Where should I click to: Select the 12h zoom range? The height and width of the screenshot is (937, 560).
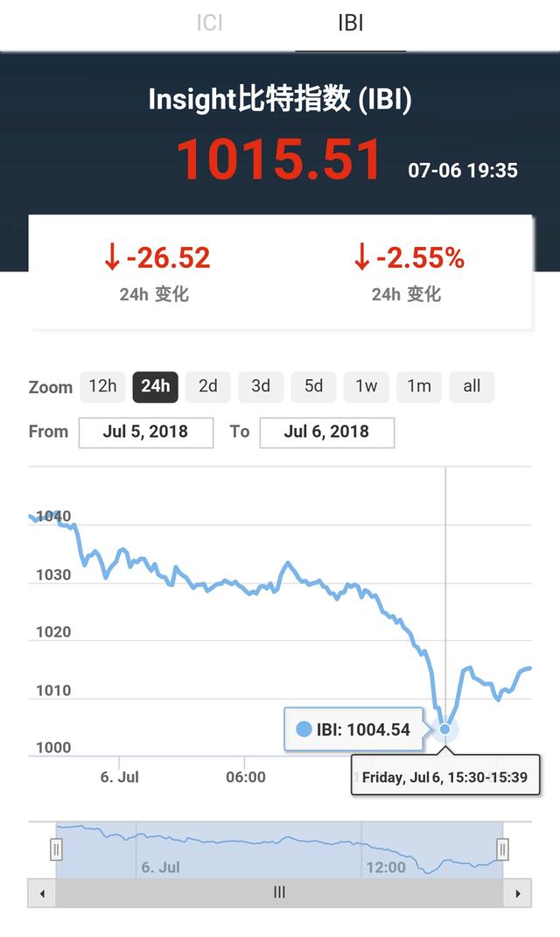[x=102, y=386]
